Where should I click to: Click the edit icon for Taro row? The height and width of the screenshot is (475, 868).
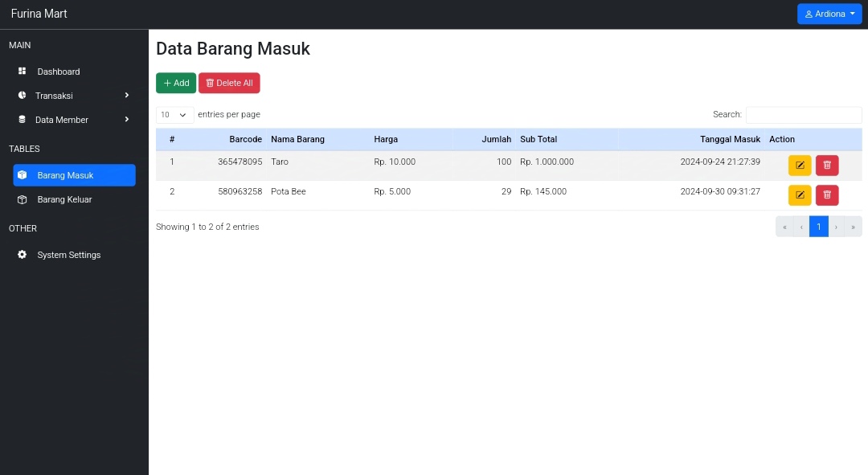tap(799, 166)
